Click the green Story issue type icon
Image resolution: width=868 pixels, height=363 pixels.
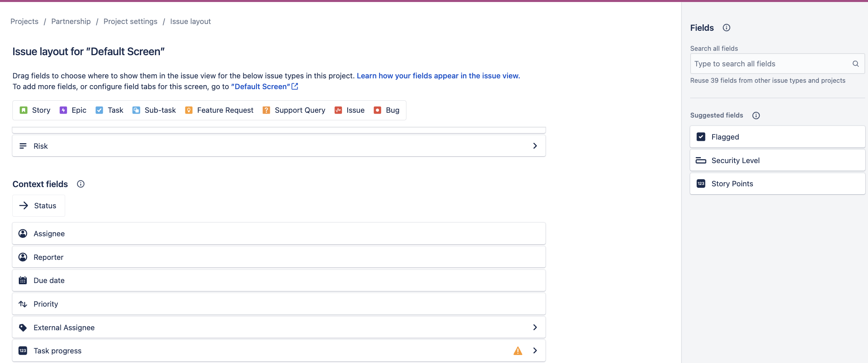coord(24,110)
